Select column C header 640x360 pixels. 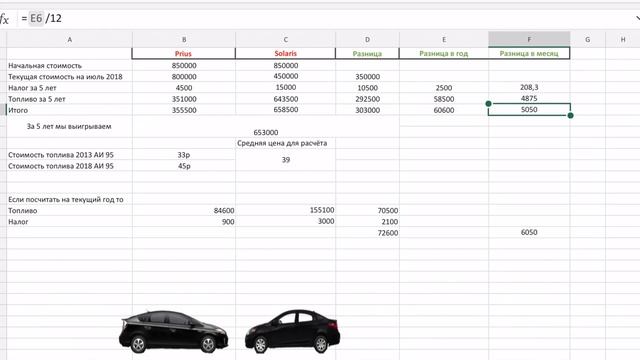click(285, 40)
